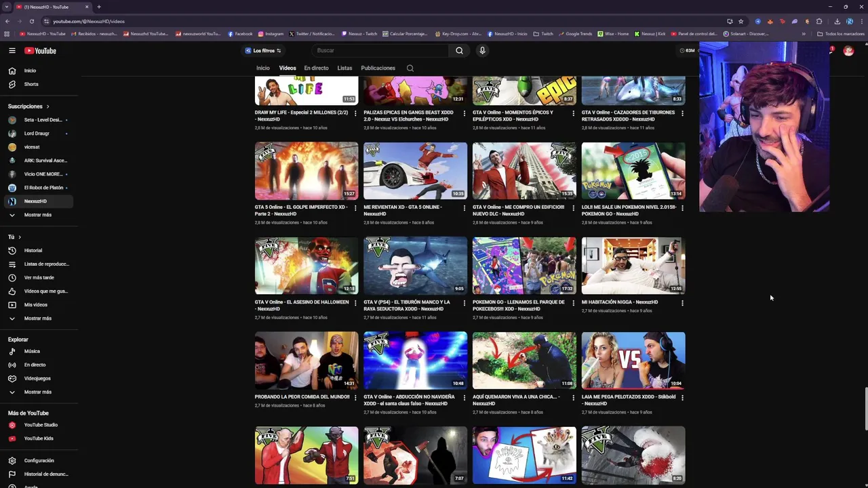This screenshot has width=868, height=488.
Task: Switch to the Inicio channel tab
Action: (263, 68)
